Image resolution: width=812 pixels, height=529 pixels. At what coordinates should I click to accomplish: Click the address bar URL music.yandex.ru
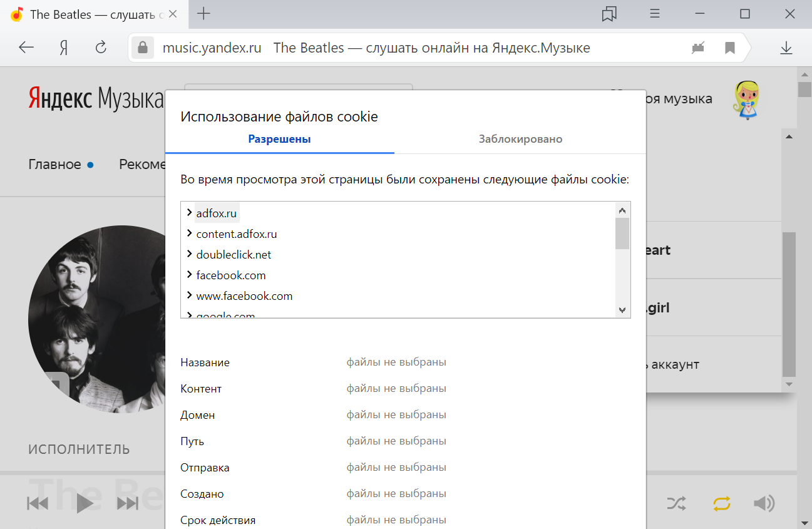click(x=212, y=48)
